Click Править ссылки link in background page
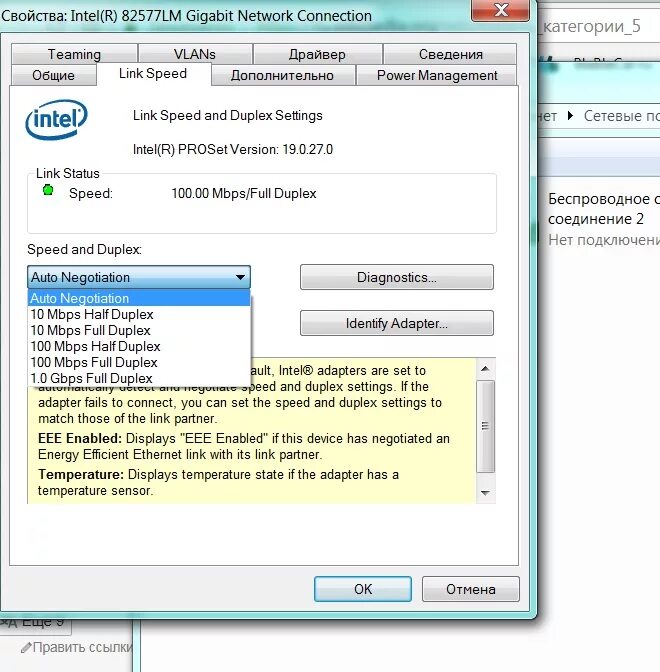660x672 pixels. point(83,647)
